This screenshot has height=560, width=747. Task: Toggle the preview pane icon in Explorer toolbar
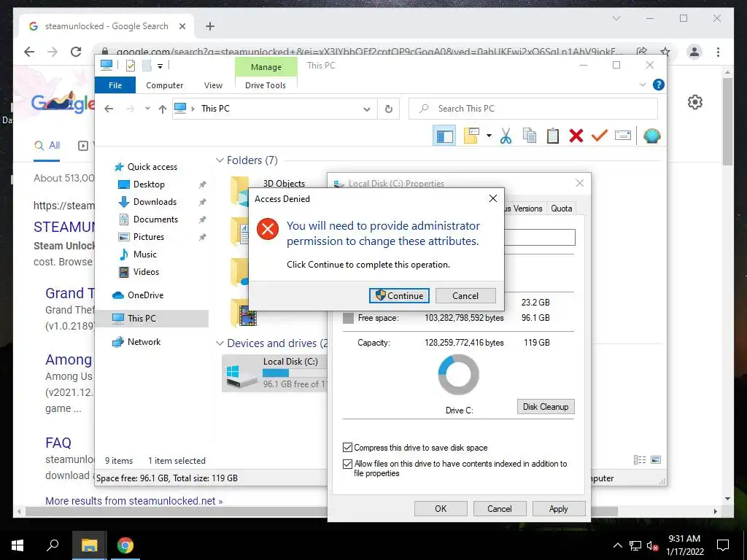click(x=444, y=136)
